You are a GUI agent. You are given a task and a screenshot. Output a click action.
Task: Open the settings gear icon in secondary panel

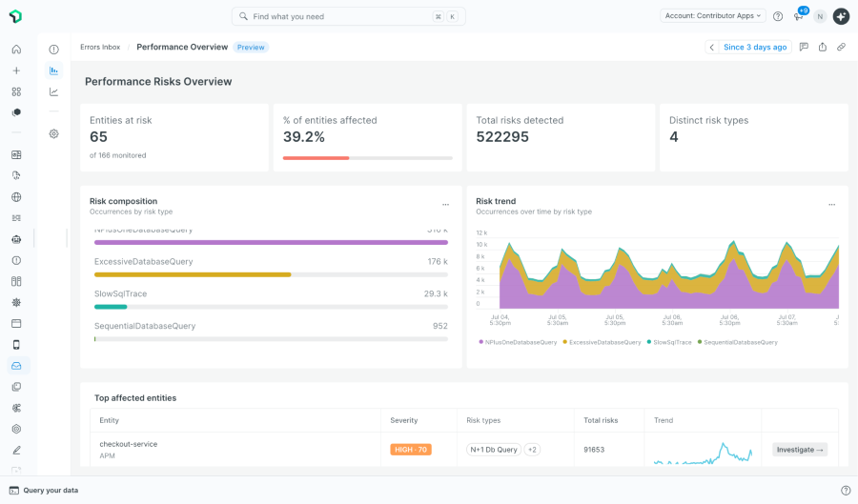pos(53,134)
